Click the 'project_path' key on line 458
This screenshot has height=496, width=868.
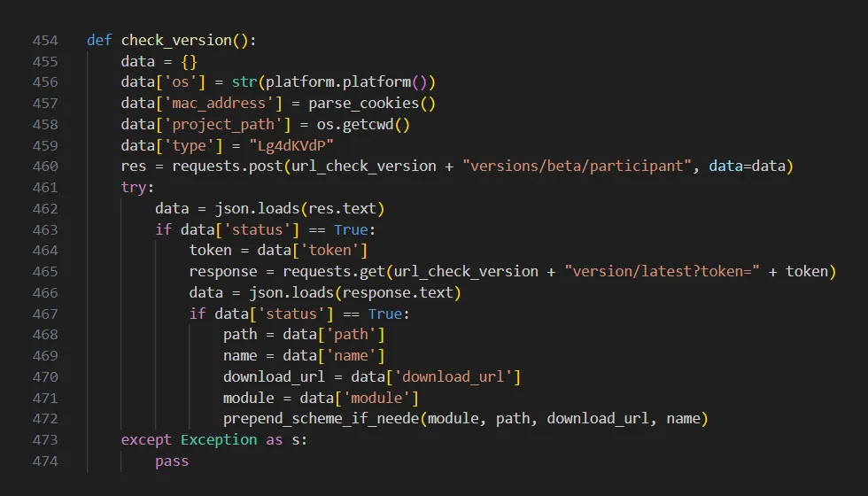click(223, 125)
